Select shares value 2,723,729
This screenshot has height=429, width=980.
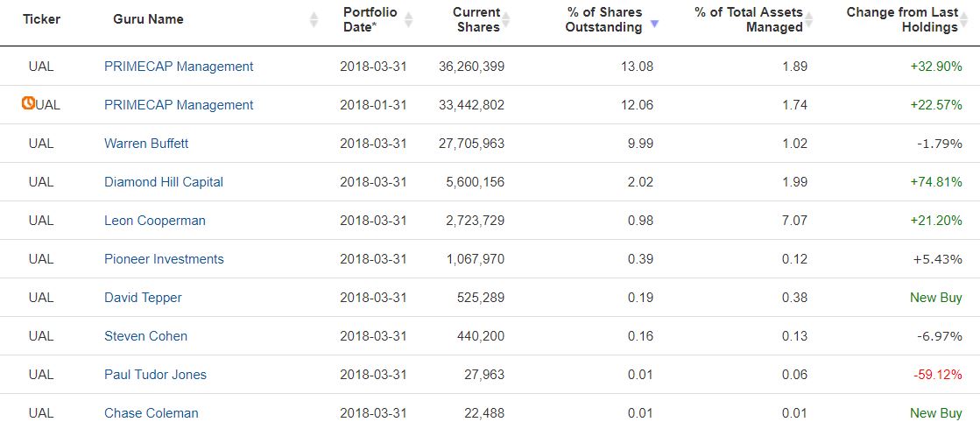(475, 221)
